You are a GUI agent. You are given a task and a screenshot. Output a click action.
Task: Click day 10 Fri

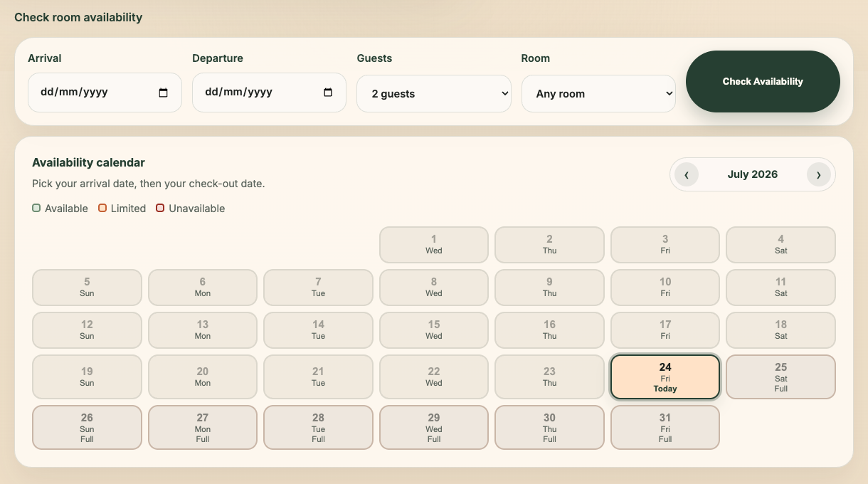(x=665, y=288)
